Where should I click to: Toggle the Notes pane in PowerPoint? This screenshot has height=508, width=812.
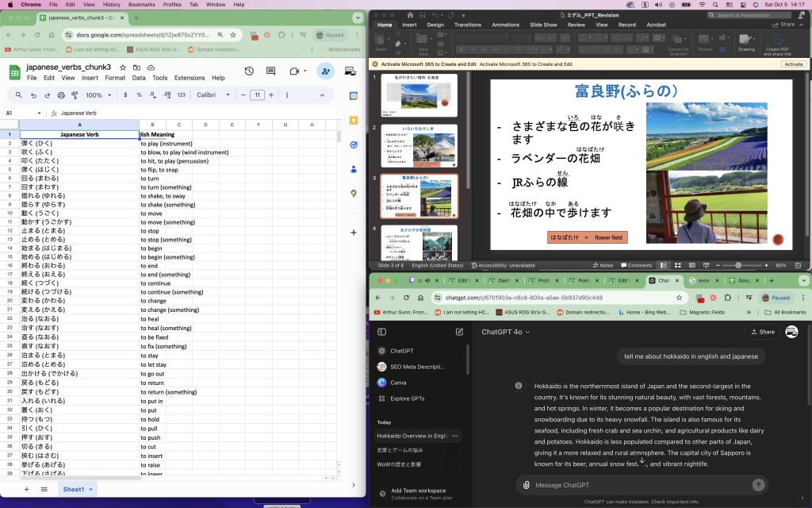pos(604,265)
